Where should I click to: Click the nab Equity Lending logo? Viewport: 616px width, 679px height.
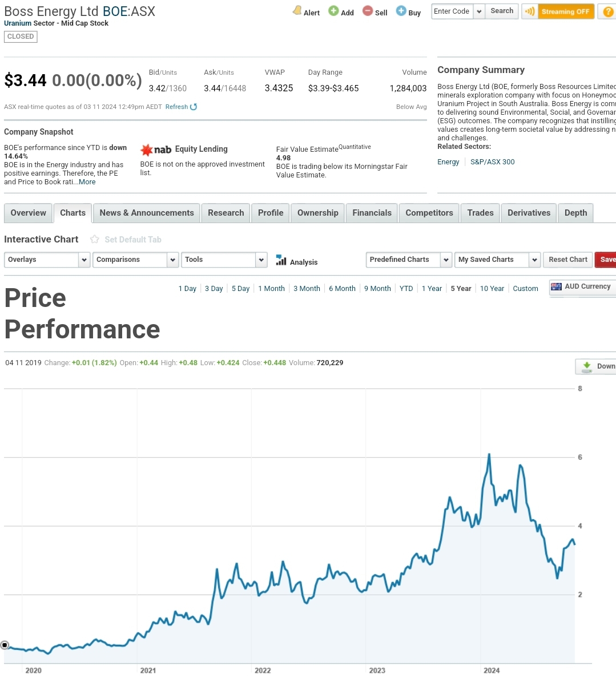[156, 150]
